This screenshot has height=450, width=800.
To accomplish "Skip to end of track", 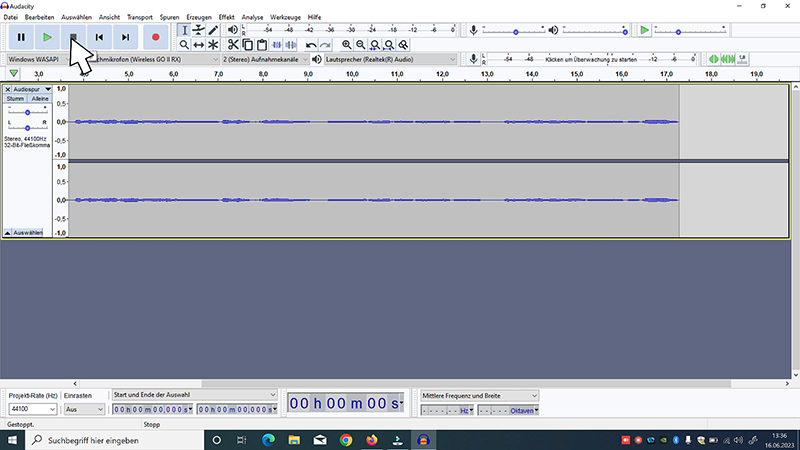I will (125, 37).
